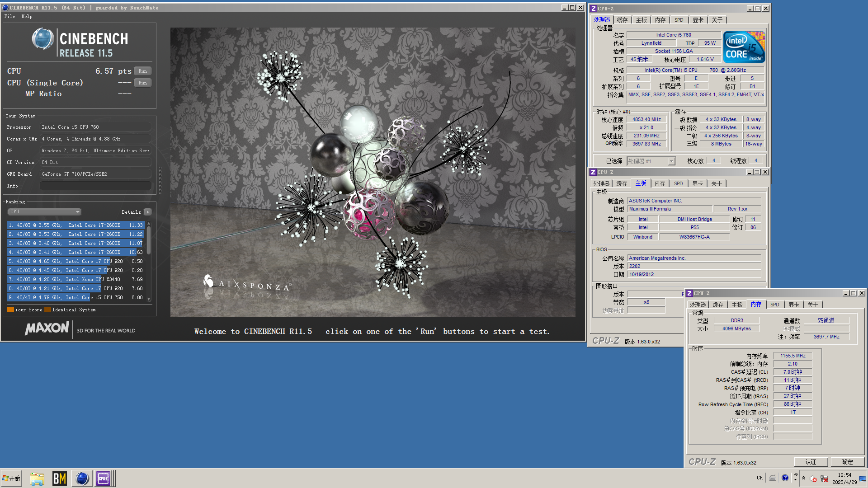Click the orange Your Score swatch

coord(10,310)
